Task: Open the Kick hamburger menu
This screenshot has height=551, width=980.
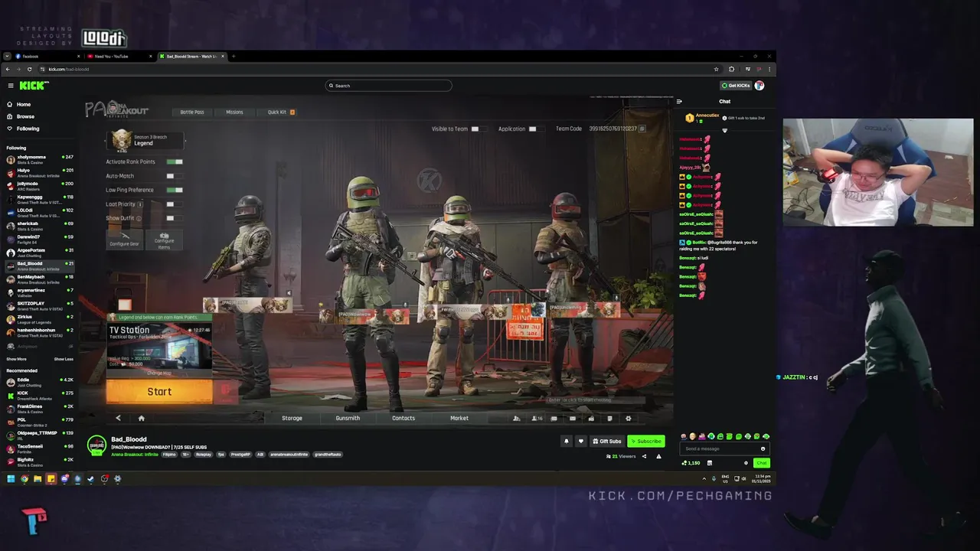Action: point(10,86)
